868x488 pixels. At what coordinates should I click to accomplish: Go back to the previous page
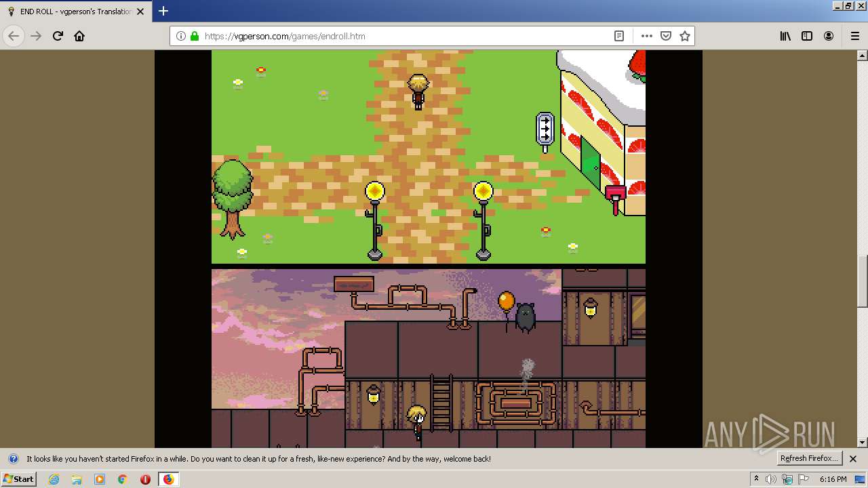click(14, 36)
